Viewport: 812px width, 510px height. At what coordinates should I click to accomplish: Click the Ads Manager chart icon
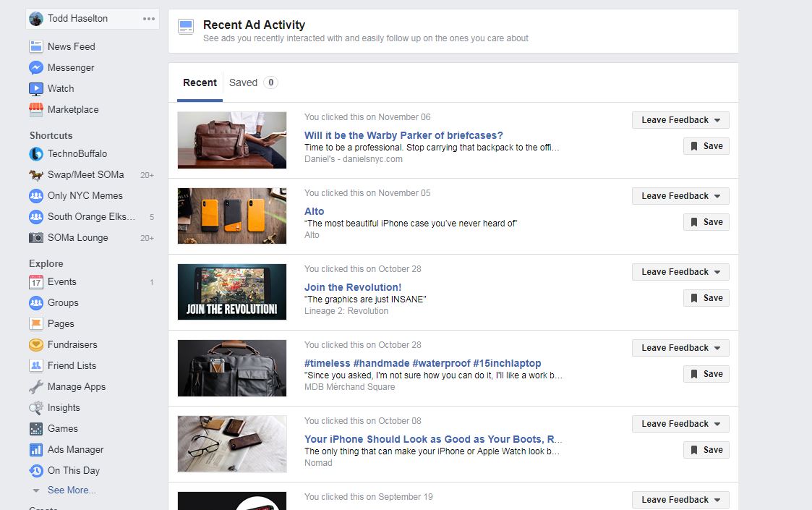tap(35, 449)
